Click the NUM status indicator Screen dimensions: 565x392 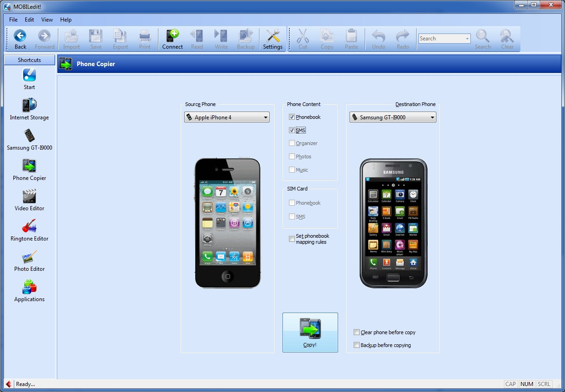pyautogui.click(x=527, y=384)
